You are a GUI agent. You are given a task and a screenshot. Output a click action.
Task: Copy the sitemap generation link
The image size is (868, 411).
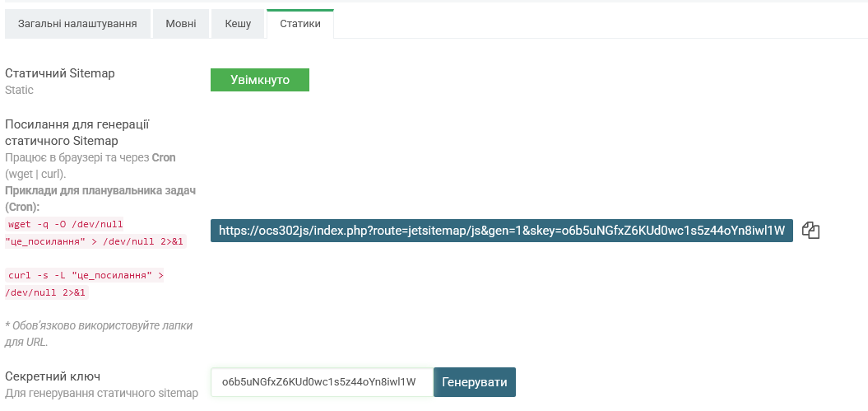(811, 231)
